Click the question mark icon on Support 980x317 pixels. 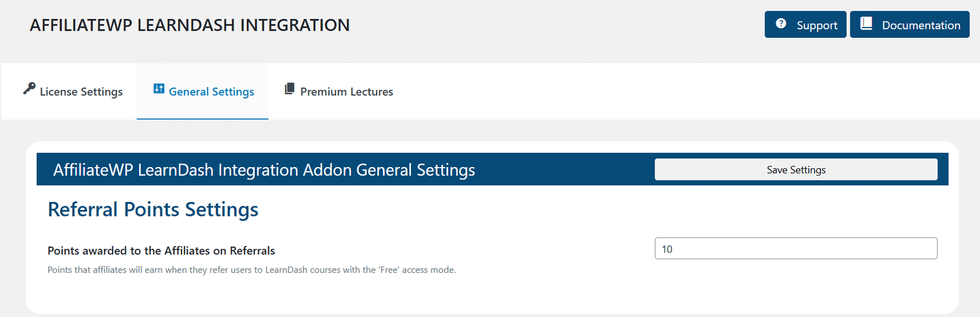pyautogui.click(x=781, y=23)
